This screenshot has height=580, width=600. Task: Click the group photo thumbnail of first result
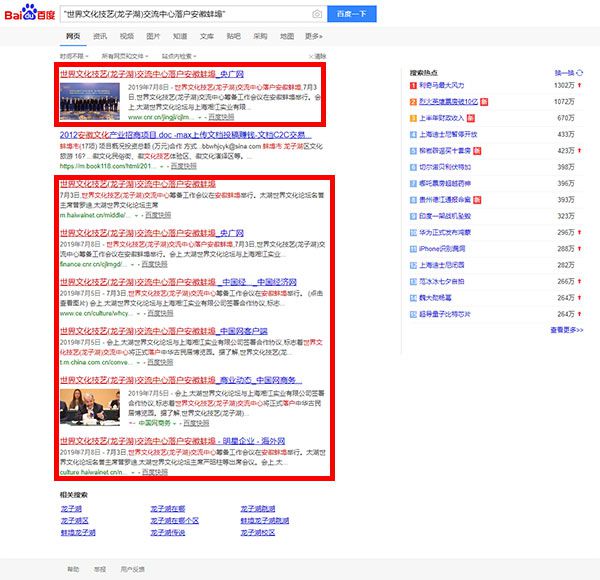coord(90,101)
